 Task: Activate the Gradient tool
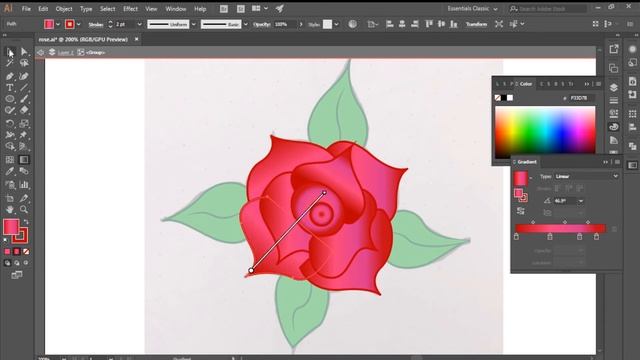(24, 160)
